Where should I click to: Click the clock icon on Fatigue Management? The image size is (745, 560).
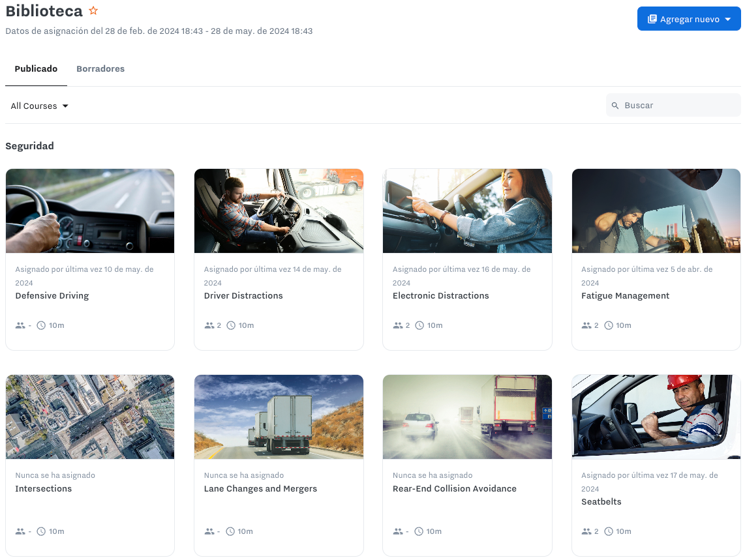pos(609,325)
